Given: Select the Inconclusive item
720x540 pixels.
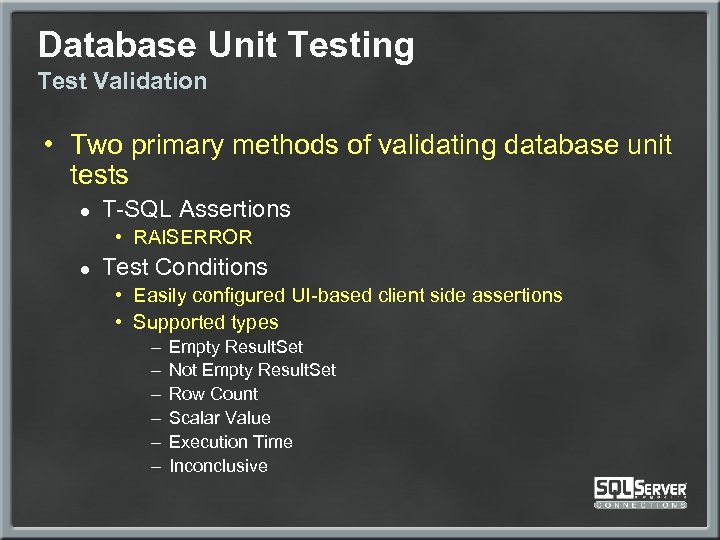Looking at the screenshot, I should tap(218, 466).
